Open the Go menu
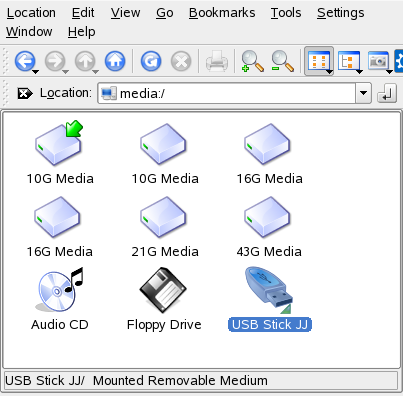 165,13
